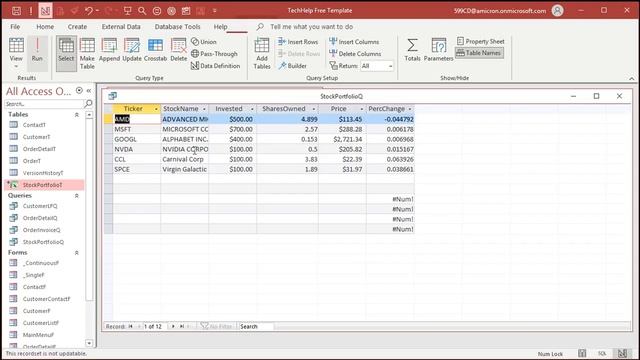
Task: Click the navigation pane Search box
Action: click(x=44, y=104)
